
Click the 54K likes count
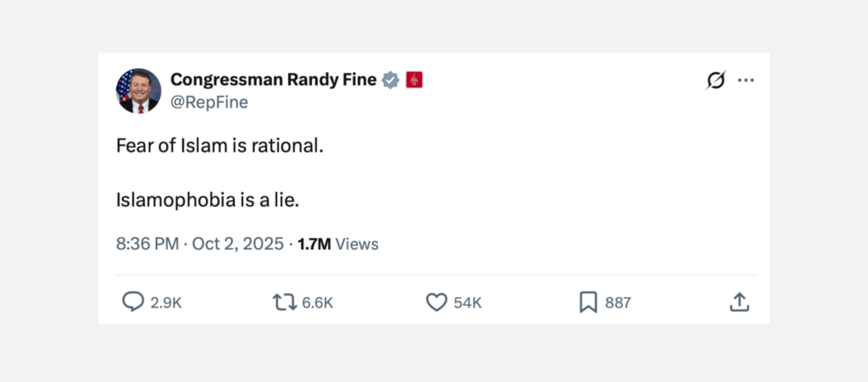[x=468, y=302]
